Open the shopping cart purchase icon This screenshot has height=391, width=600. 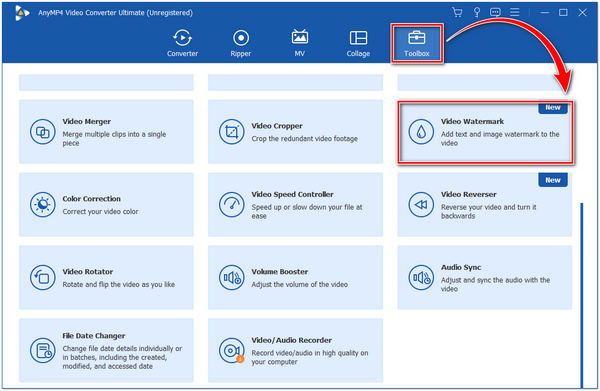pyautogui.click(x=457, y=12)
